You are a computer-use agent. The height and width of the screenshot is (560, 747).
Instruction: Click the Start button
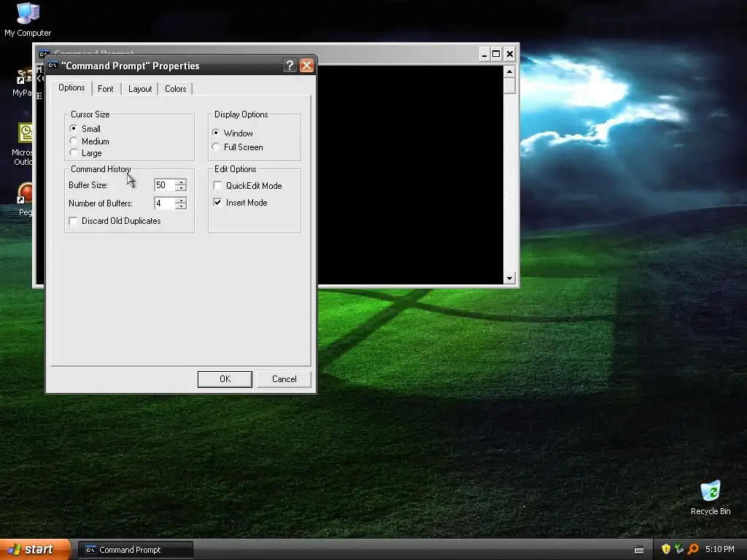coord(35,550)
